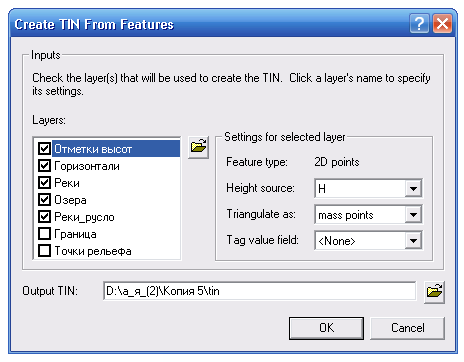Select the Реки layer name
464x362 pixels.
pyautogui.click(x=67, y=183)
